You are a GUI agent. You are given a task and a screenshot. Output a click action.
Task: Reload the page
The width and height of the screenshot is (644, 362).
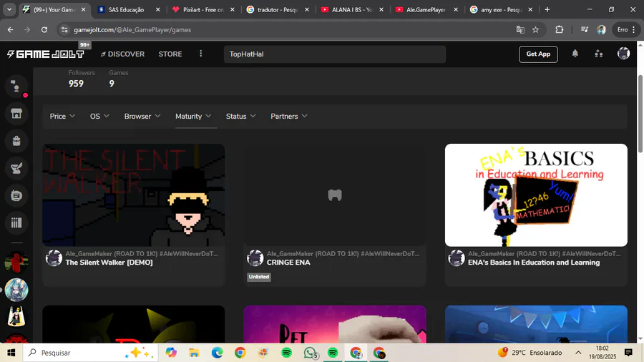click(x=44, y=29)
